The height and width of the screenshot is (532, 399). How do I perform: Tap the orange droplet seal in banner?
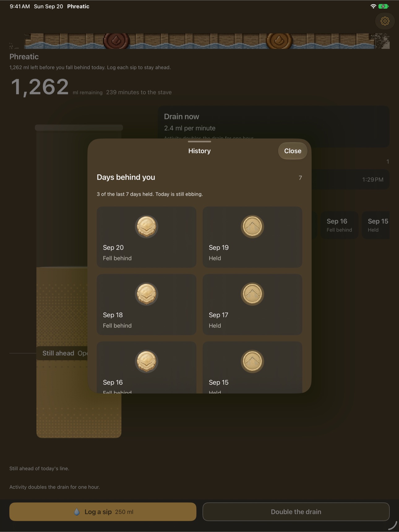(x=279, y=41)
